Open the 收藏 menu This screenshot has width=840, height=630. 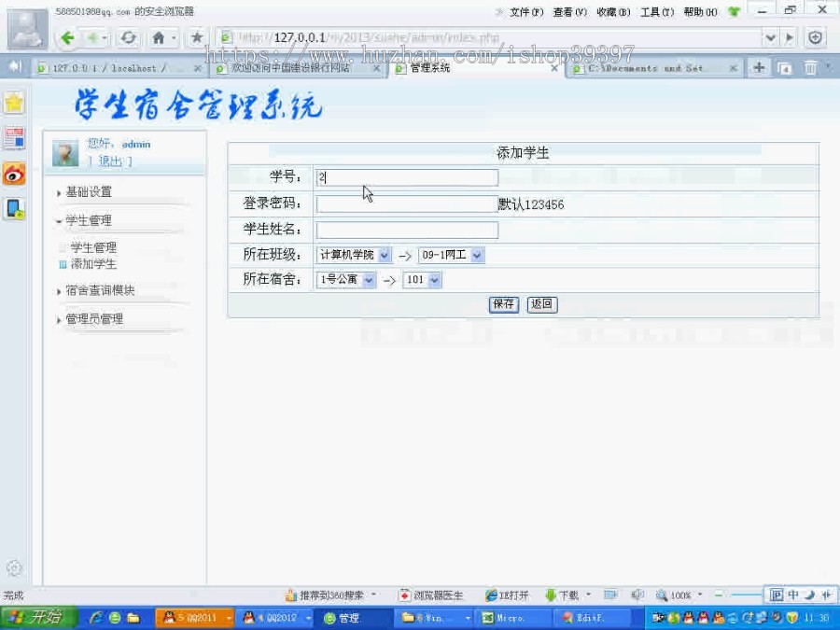coord(613,12)
